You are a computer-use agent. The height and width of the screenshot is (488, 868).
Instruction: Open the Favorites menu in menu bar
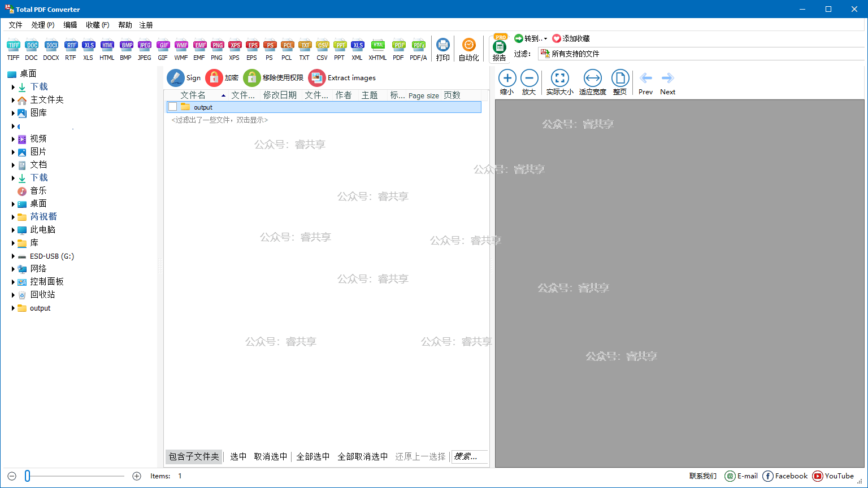[97, 25]
